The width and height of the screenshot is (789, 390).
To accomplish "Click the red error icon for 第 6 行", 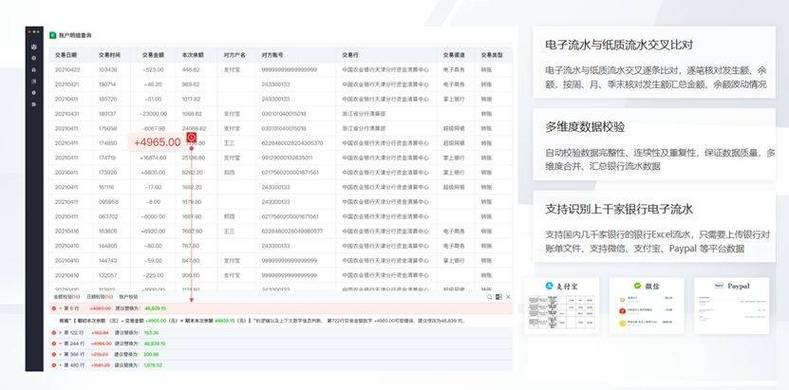I will click(54, 308).
